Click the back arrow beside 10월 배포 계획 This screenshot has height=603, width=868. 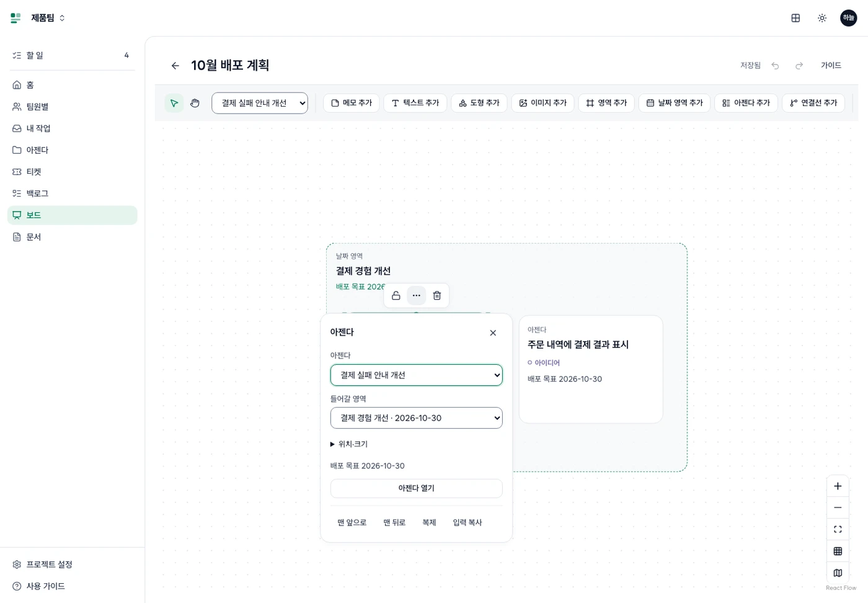(x=175, y=66)
